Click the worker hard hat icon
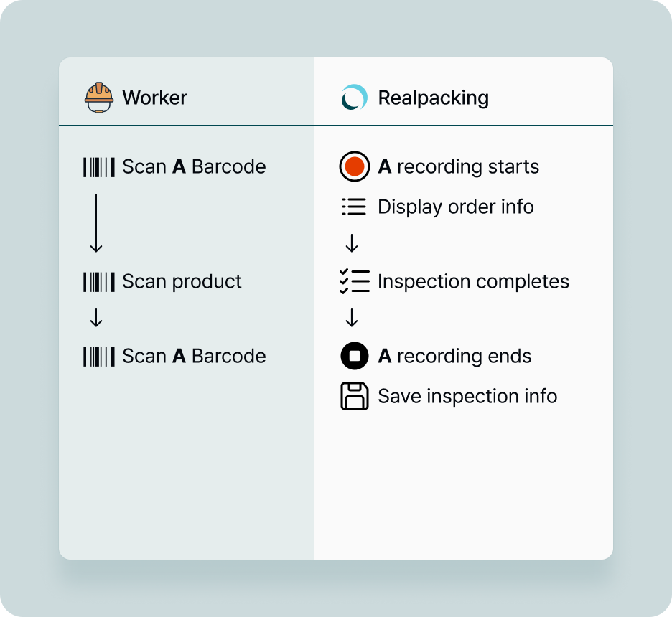 click(99, 98)
